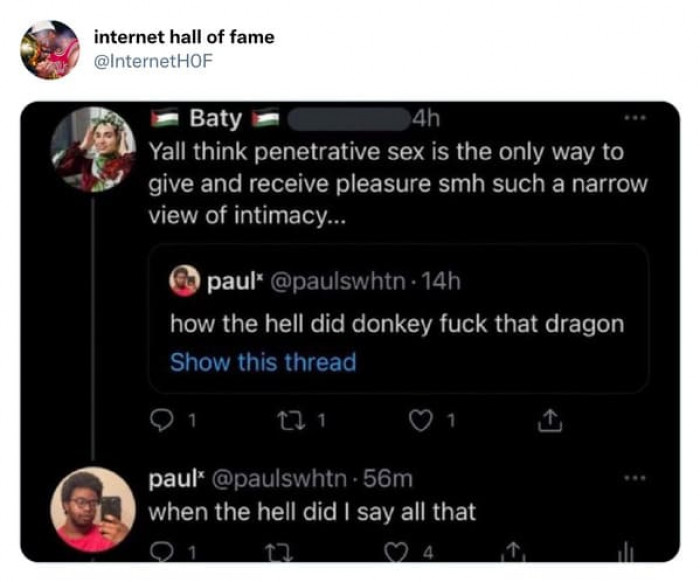This screenshot has width=700, height=582.
Task: Click internet hall of fame avatar
Action: 49,49
